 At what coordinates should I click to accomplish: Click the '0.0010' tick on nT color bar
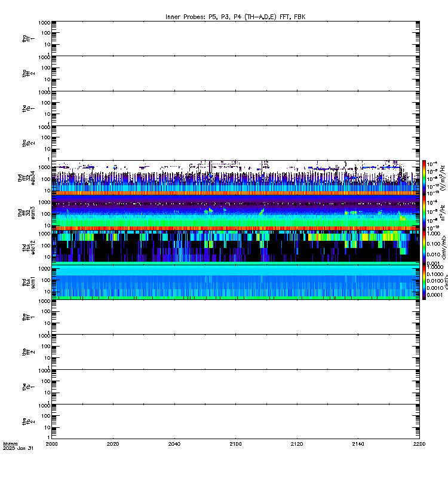click(x=435, y=288)
